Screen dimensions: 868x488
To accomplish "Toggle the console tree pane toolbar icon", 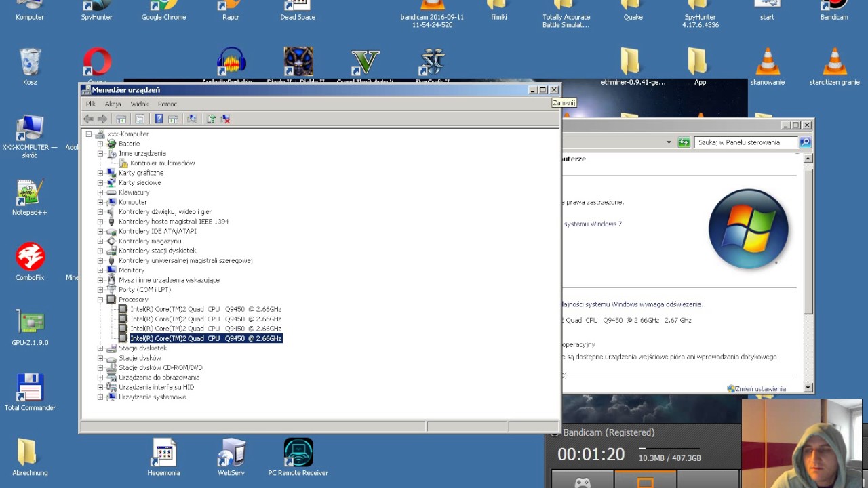I will 121,119.
